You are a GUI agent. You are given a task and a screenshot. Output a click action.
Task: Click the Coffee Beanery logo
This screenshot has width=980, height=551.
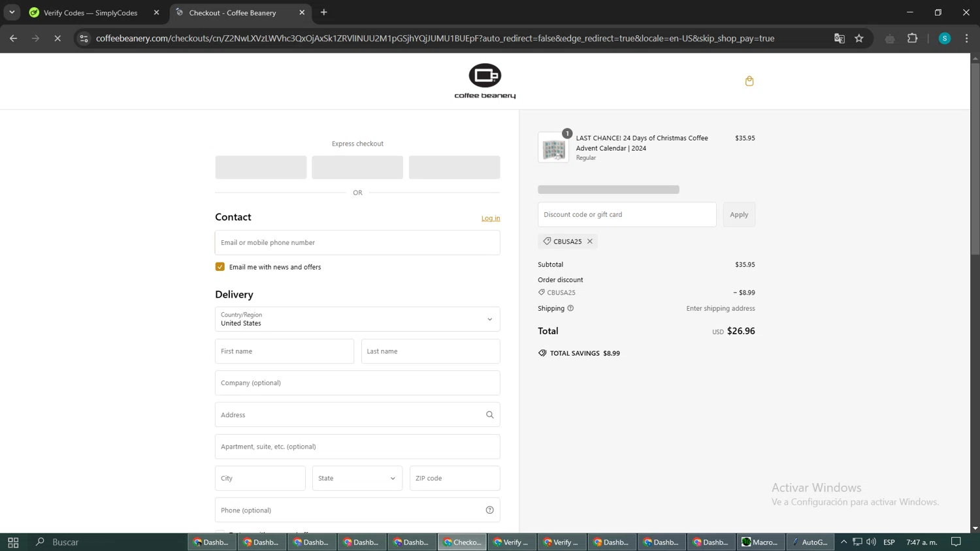(485, 81)
